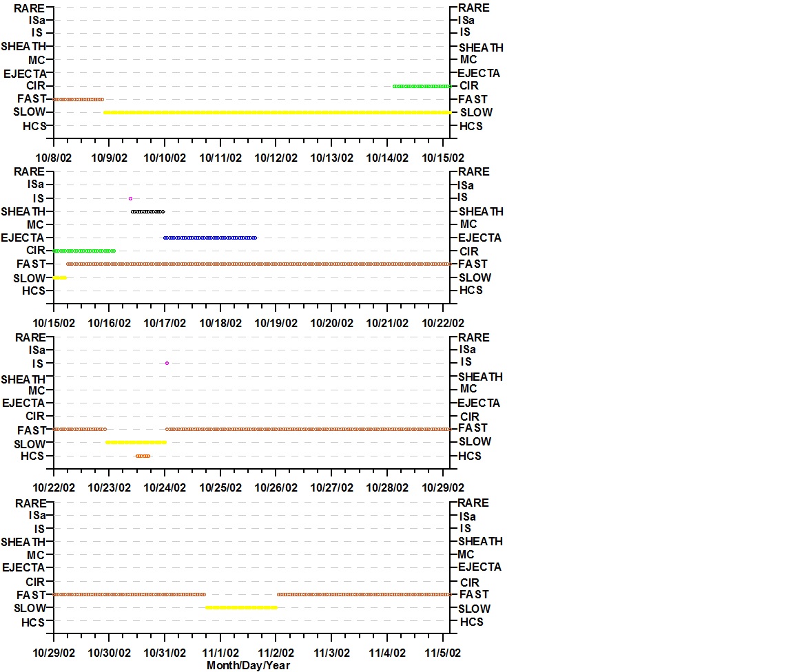Click the 10/13/02 date label

coord(331,158)
